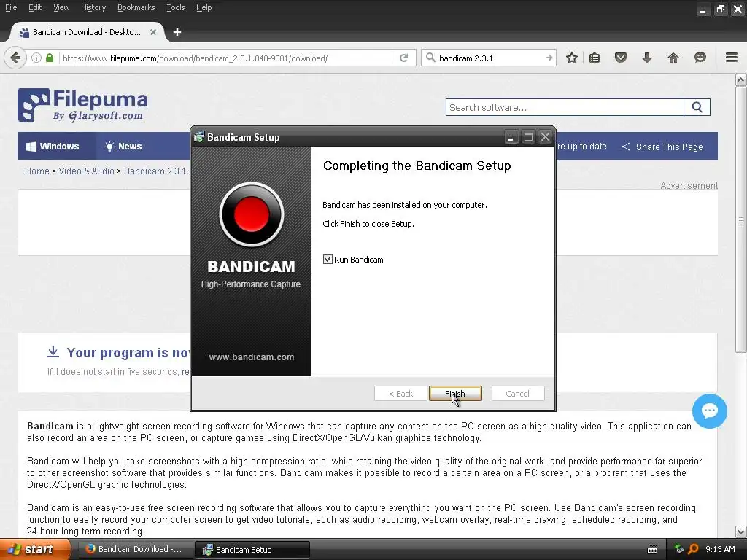Click the Filepuma logo
The height and width of the screenshot is (560, 747).
click(x=83, y=105)
